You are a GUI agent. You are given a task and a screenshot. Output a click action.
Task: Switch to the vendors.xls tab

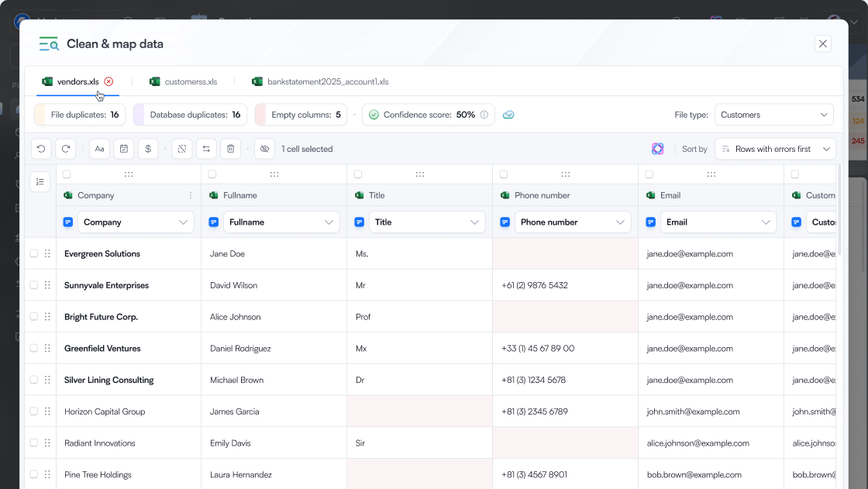77,82
